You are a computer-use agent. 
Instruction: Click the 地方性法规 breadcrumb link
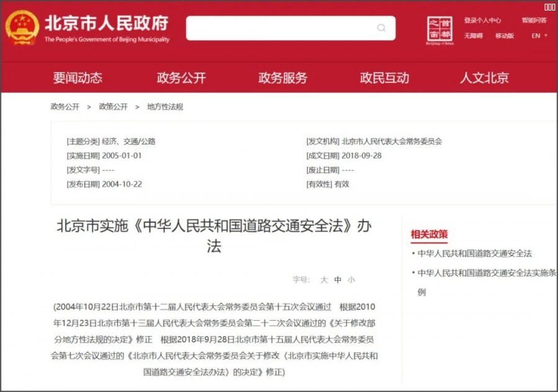tap(165, 107)
